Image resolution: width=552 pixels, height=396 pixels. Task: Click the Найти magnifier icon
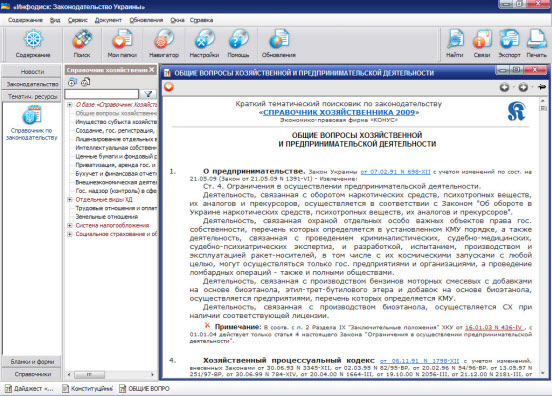coord(455,39)
